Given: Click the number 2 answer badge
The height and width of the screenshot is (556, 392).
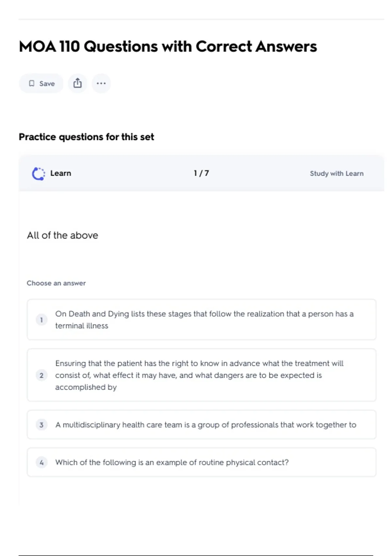Looking at the screenshot, I should click(41, 375).
